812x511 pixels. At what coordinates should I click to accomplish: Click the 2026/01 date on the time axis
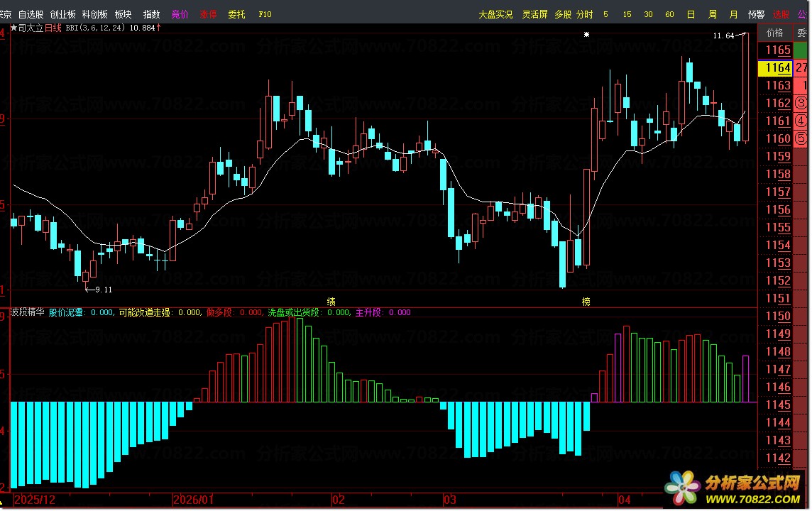tap(193, 500)
